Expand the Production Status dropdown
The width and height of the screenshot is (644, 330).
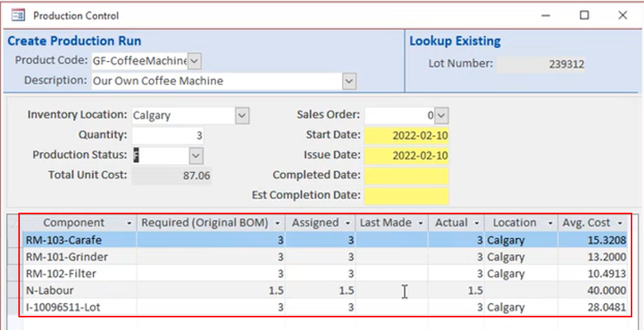click(x=196, y=156)
